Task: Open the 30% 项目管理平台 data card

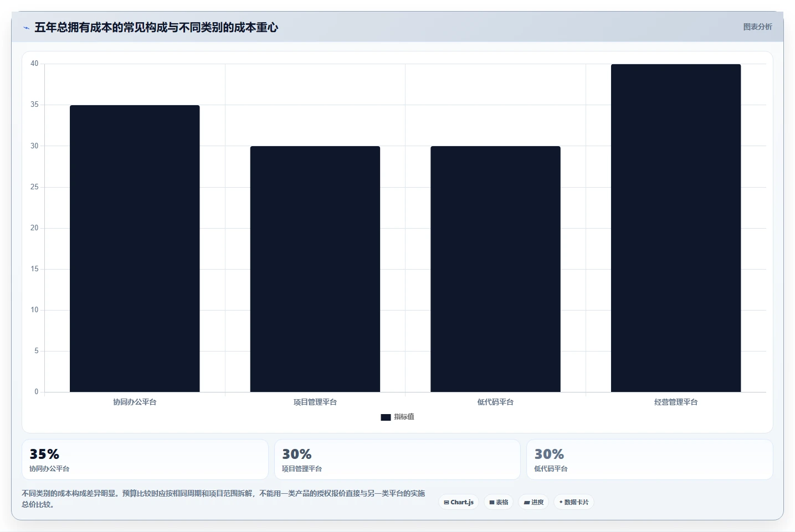Action: (397, 459)
